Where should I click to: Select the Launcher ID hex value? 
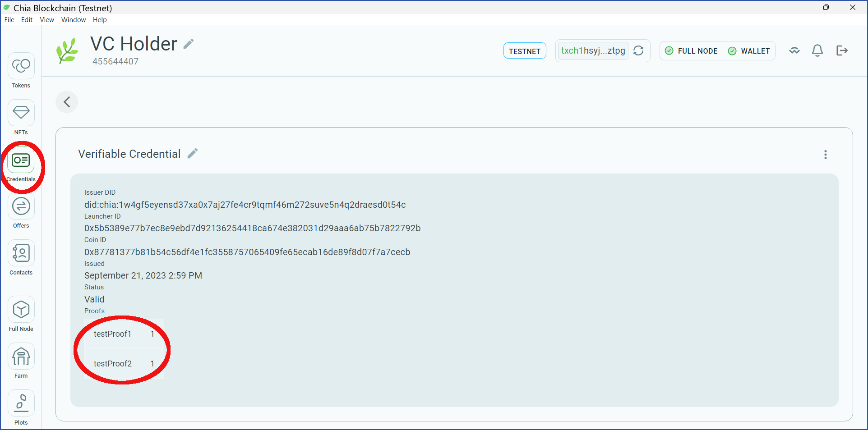point(252,228)
